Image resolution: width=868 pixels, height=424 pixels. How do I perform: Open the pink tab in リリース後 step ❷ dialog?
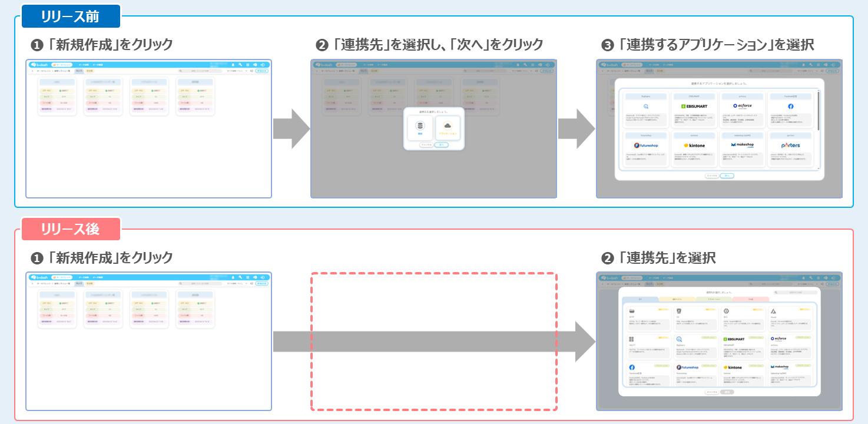point(751,299)
